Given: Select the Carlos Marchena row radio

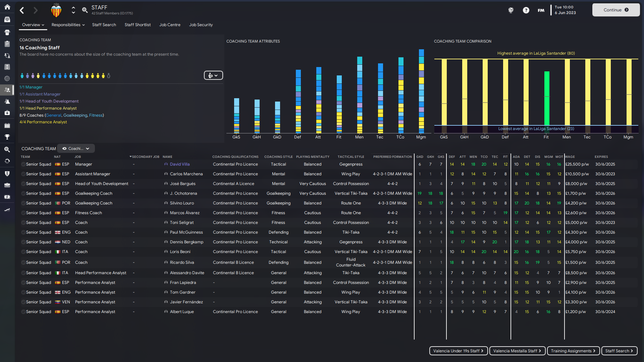Looking at the screenshot, I should [23, 174].
